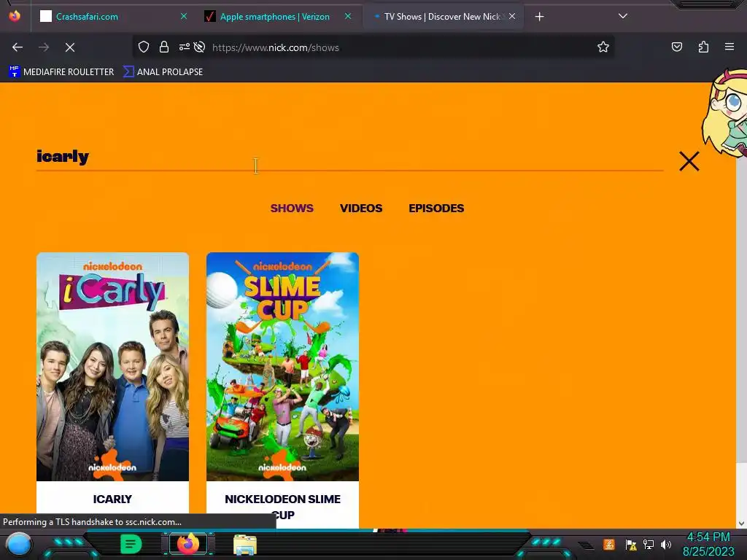
Task: Go back with the browser back arrow
Action: pos(18,47)
